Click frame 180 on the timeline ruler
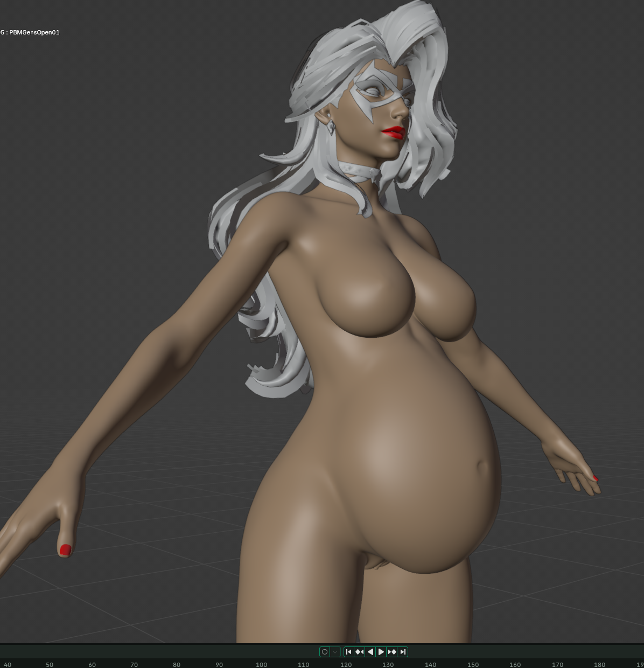Viewport: 644px width, 668px height. click(x=599, y=664)
